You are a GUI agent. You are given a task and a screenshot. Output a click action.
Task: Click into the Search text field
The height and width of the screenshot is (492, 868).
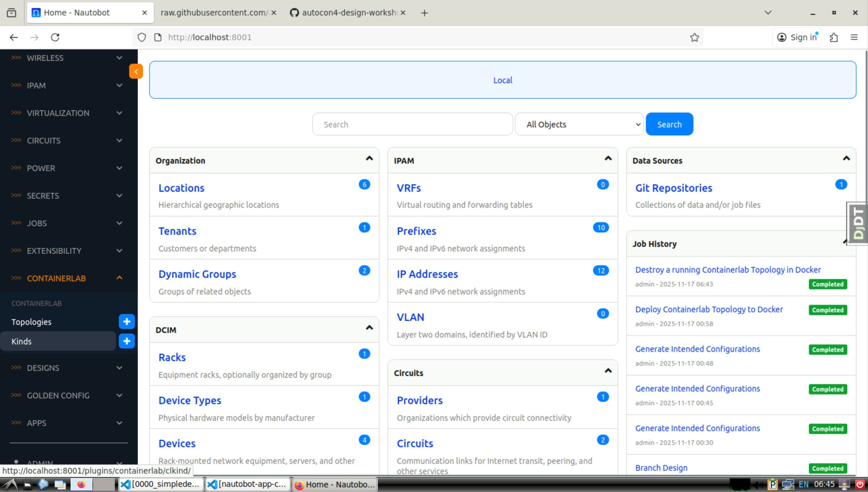coord(412,124)
